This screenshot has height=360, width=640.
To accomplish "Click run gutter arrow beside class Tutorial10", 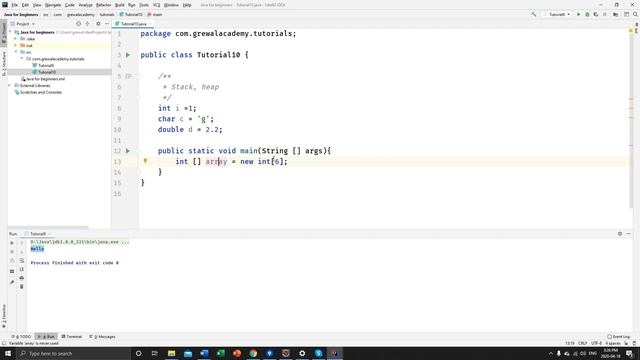I will tap(128, 55).
